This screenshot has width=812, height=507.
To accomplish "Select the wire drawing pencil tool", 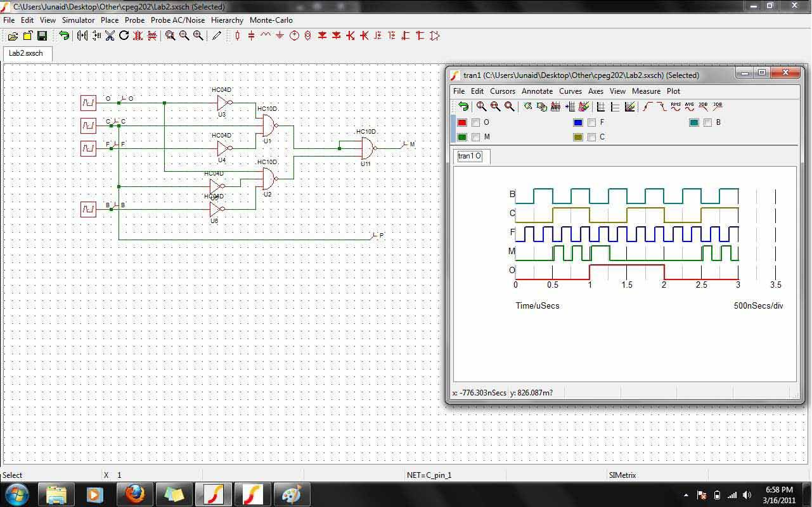I will (215, 36).
